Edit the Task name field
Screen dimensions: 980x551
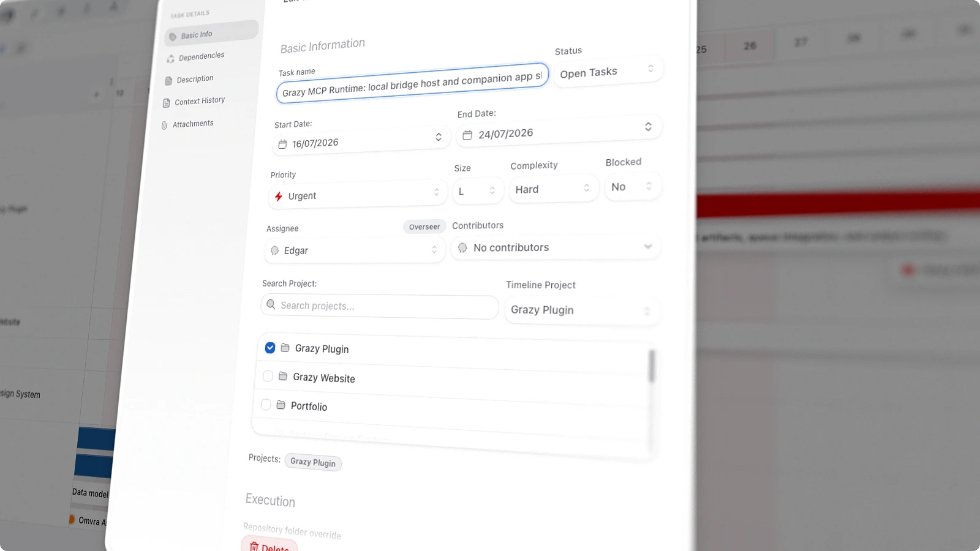coord(412,83)
